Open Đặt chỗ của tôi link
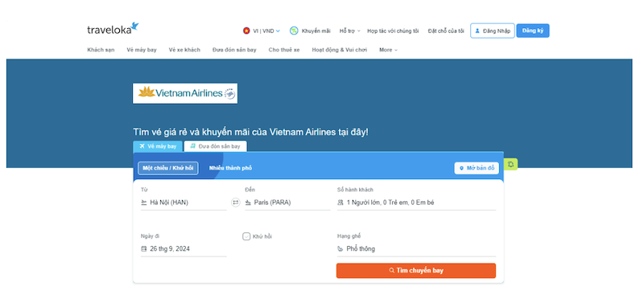Screen dimensions: 644x303 [446, 31]
